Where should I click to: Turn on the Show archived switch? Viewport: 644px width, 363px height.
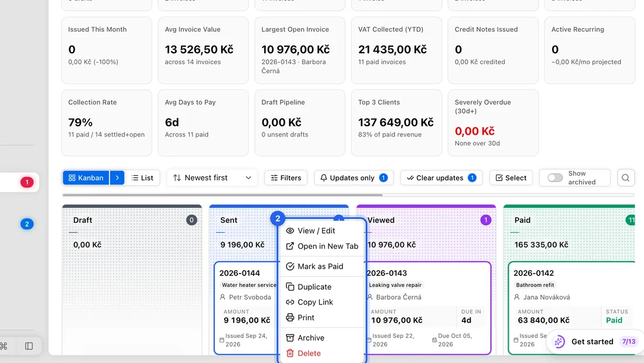click(x=555, y=178)
